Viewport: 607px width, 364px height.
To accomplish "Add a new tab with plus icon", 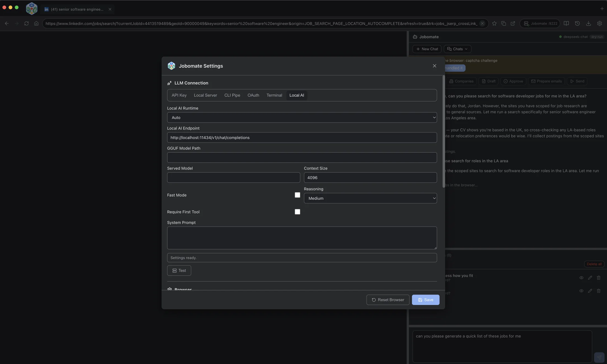I will click(x=602, y=9).
